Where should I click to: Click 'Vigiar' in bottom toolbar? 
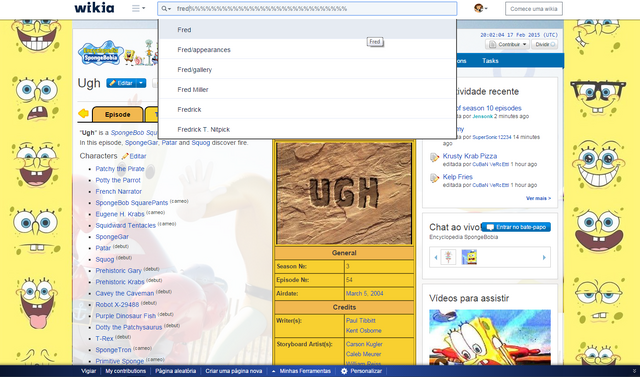(89, 371)
